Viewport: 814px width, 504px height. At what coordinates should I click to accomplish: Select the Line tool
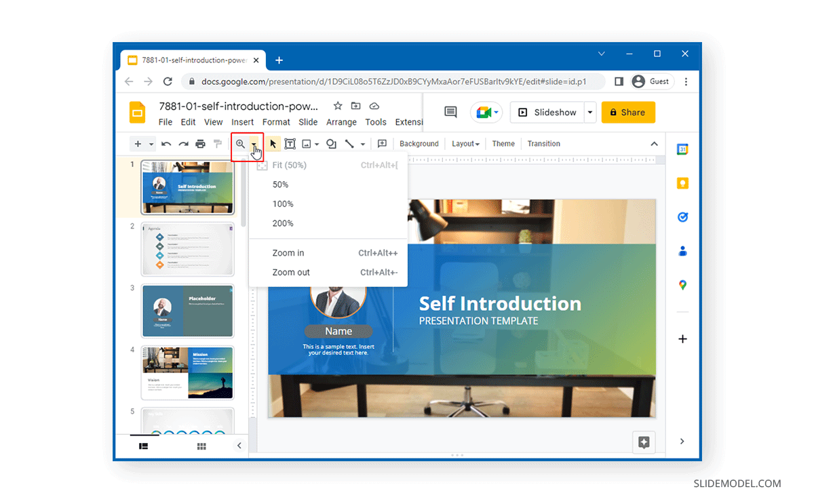(x=350, y=143)
